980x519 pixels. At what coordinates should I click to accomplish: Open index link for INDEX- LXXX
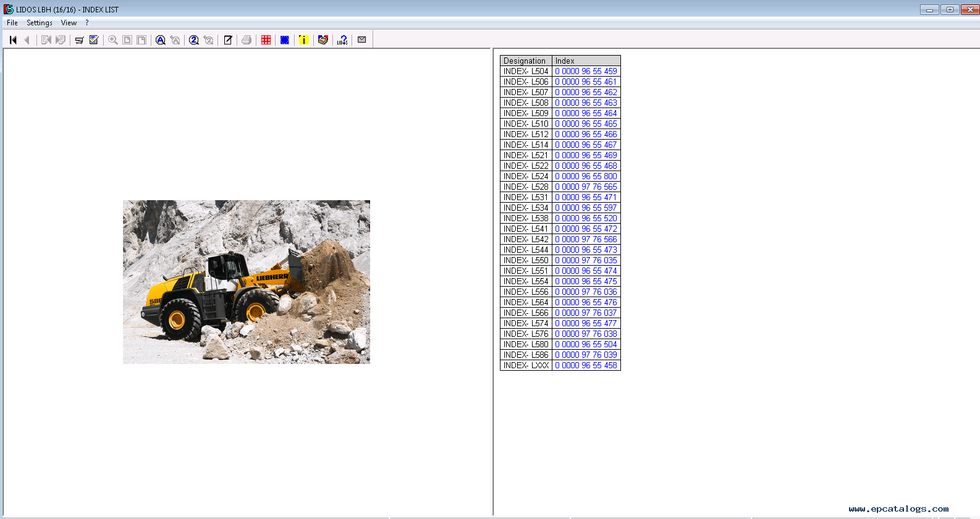(x=586, y=365)
